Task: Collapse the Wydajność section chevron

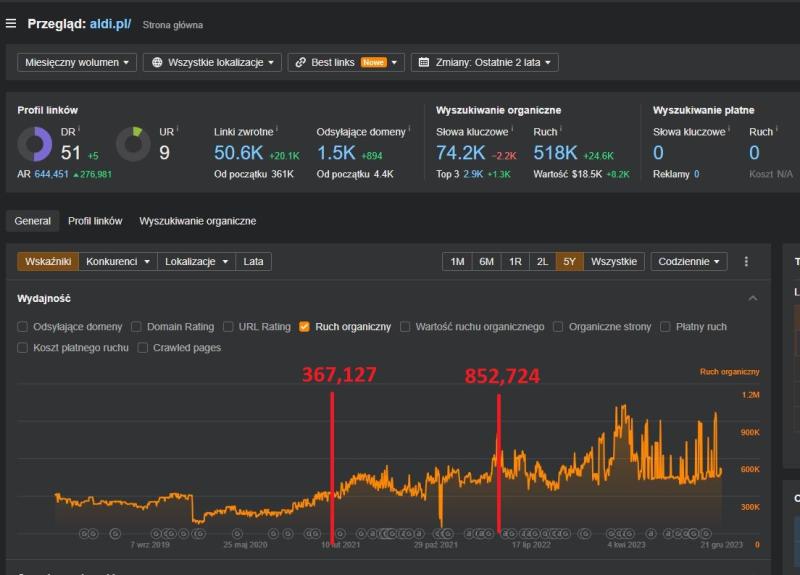Action: tap(752, 298)
